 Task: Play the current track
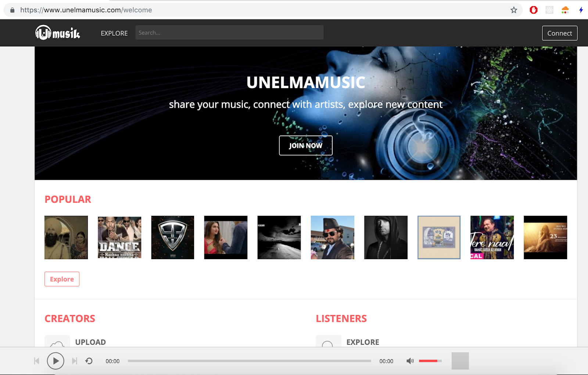pyautogui.click(x=55, y=361)
